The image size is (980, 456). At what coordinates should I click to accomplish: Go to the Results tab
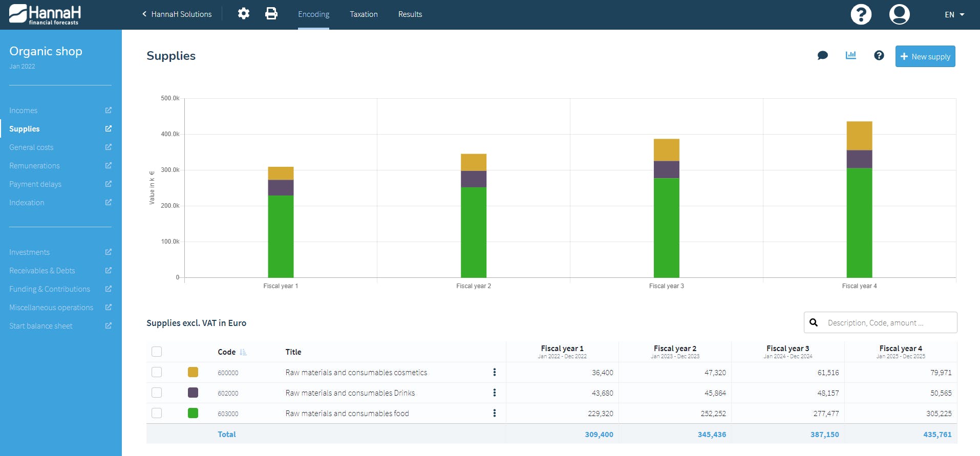410,14
